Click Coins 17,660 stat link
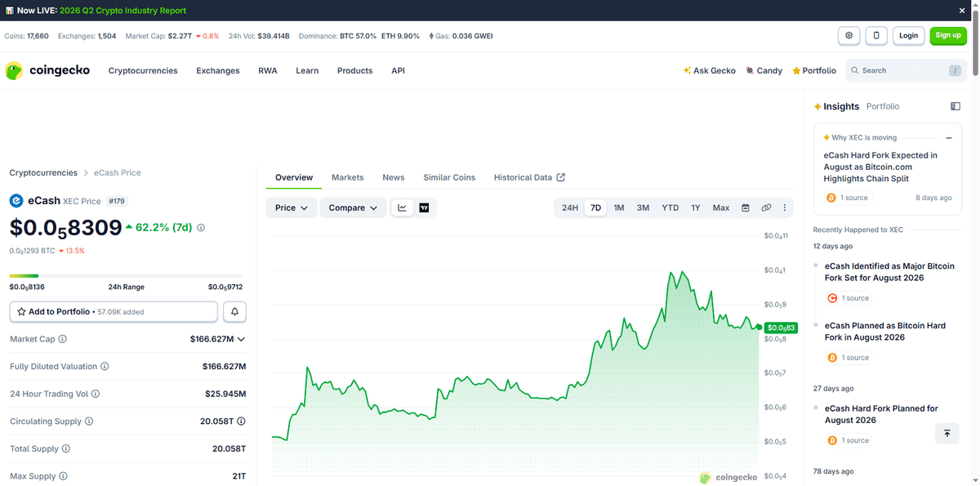Image resolution: width=980 pixels, height=486 pixels. pos(27,36)
